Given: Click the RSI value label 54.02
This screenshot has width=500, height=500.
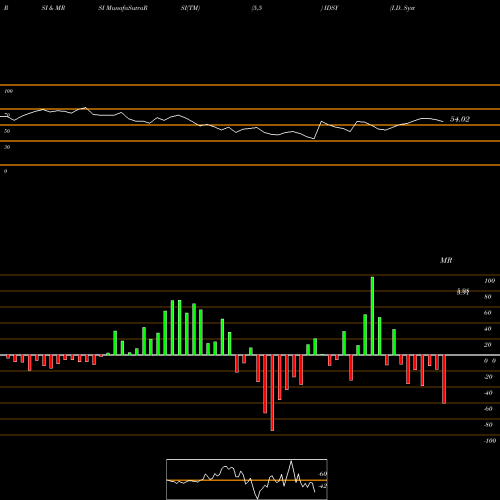Looking at the screenshot, I should [460, 119].
